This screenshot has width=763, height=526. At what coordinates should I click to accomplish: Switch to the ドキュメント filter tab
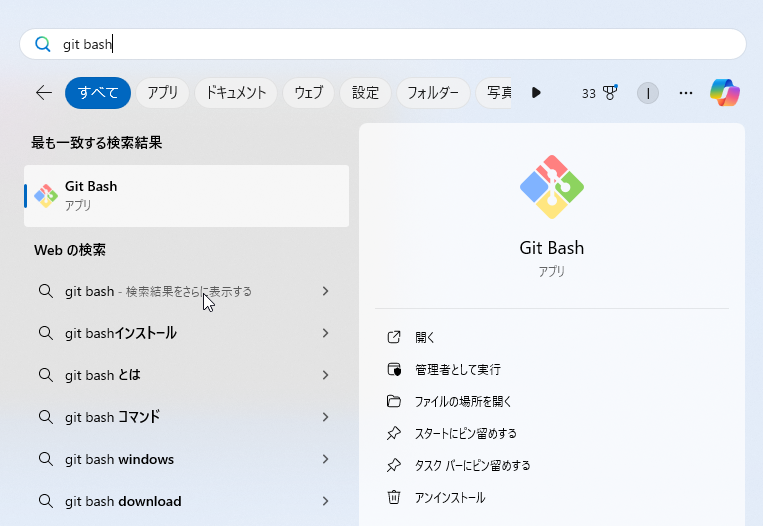pos(236,92)
